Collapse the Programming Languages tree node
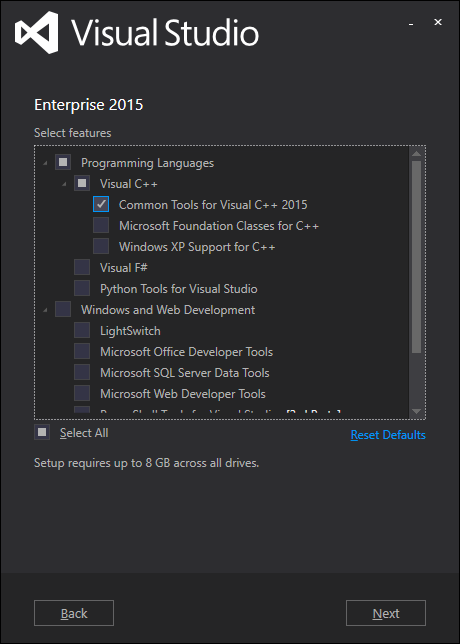The image size is (460, 644). pyautogui.click(x=45, y=164)
